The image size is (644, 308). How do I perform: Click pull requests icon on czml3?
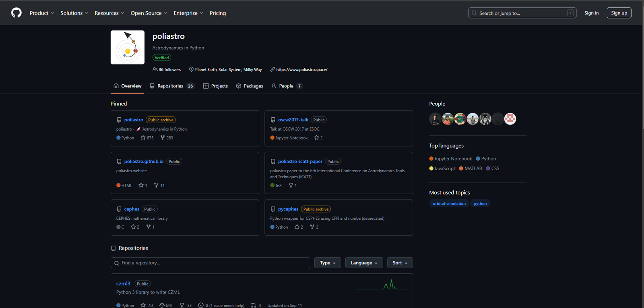click(x=254, y=305)
